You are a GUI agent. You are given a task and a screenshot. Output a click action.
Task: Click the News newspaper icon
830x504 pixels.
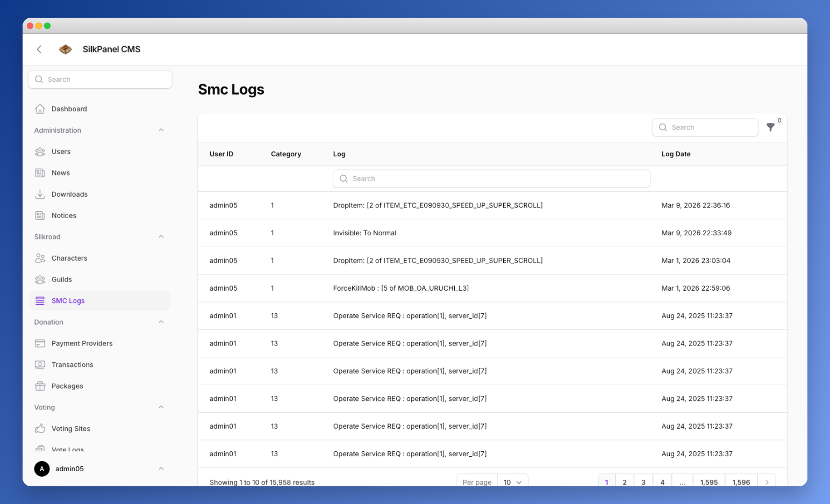(40, 173)
